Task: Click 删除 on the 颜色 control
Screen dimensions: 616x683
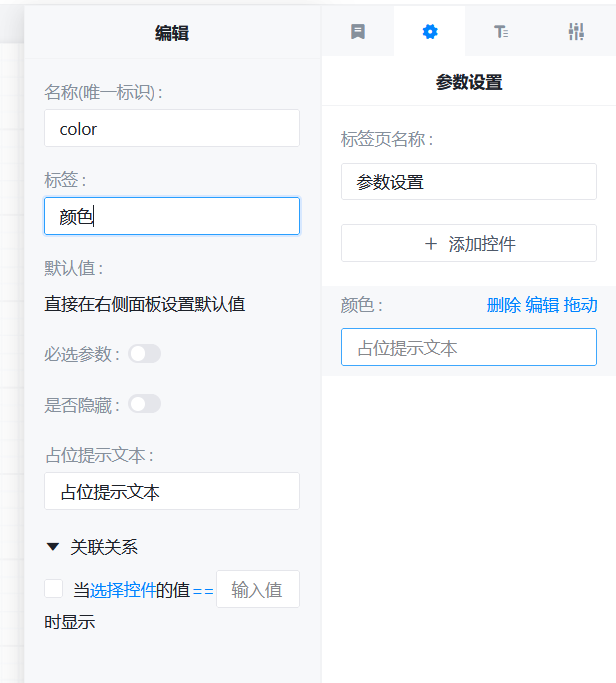Action: (503, 305)
